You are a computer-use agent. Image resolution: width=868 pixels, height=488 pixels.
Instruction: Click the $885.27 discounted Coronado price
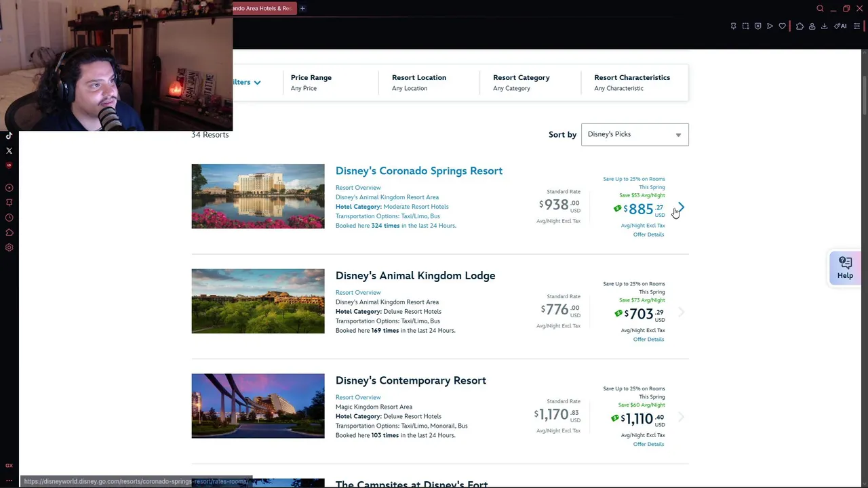coord(644,209)
